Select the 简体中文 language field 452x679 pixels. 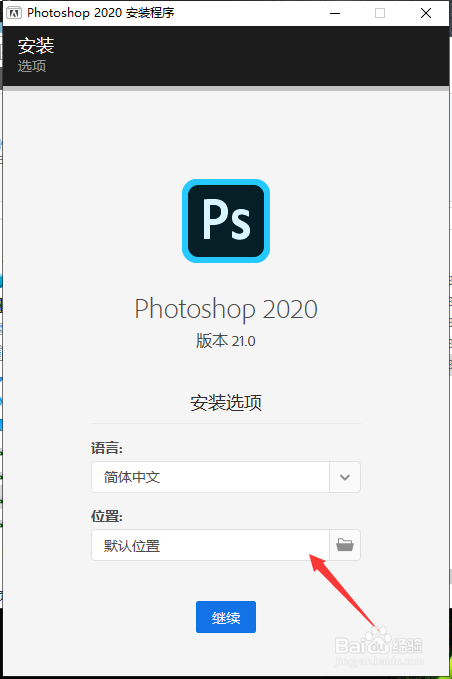(210, 477)
